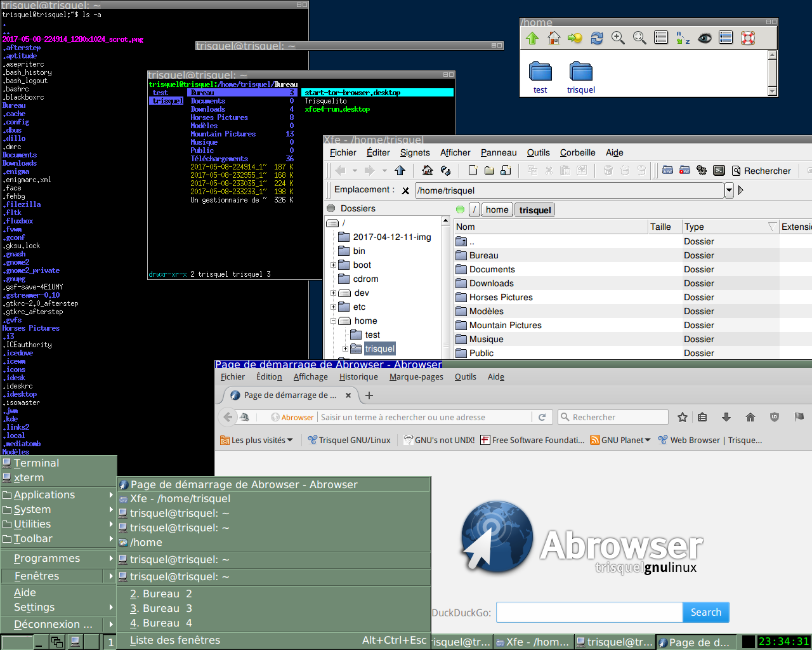Open Corbeille menu in Xfe
This screenshot has width=812, height=650.
(x=578, y=152)
